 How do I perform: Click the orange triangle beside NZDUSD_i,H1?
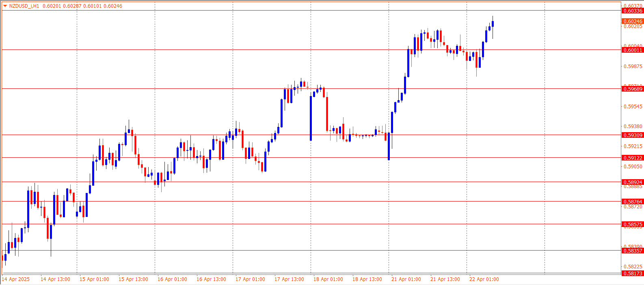click(x=5, y=6)
